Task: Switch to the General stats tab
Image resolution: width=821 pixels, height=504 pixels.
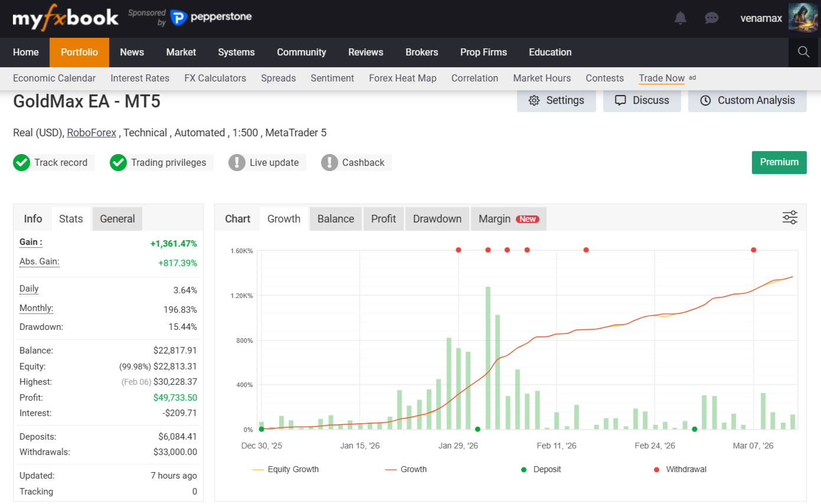Action: (x=117, y=219)
